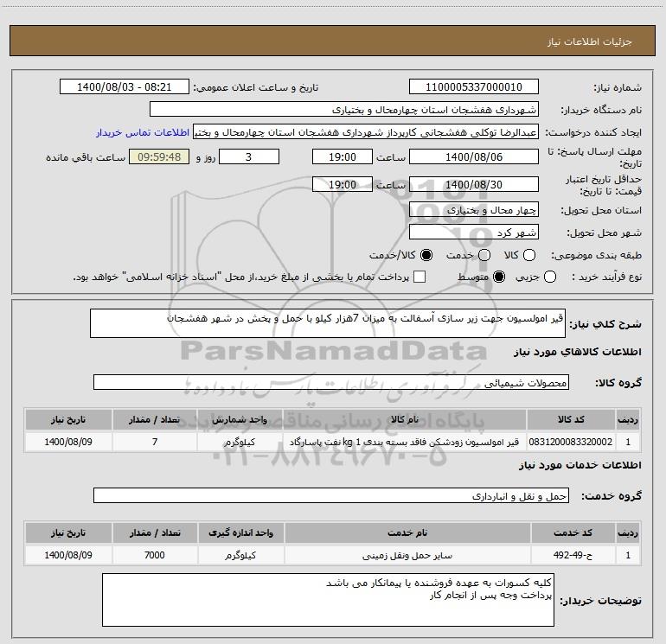
Task: Choose the جزیی purchase type radio
Action: coord(550,277)
